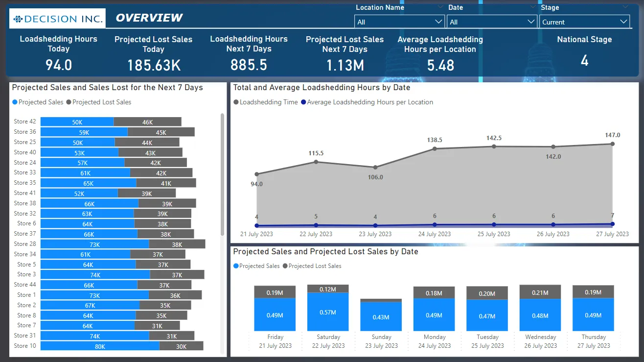The width and height of the screenshot is (644, 362).
Task: Click Saturday's blue 0.57M Projected Sales column
Action: 328,312
